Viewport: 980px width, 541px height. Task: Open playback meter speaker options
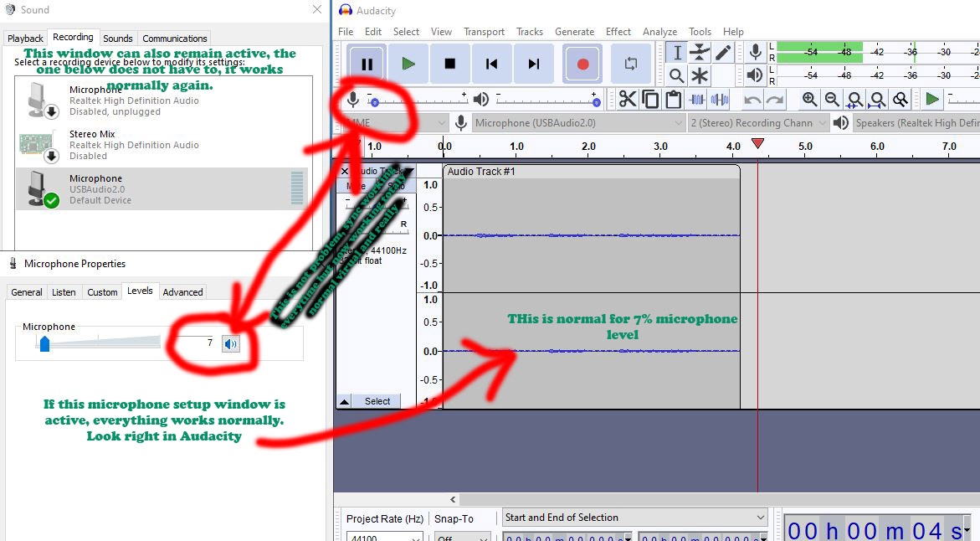point(755,75)
